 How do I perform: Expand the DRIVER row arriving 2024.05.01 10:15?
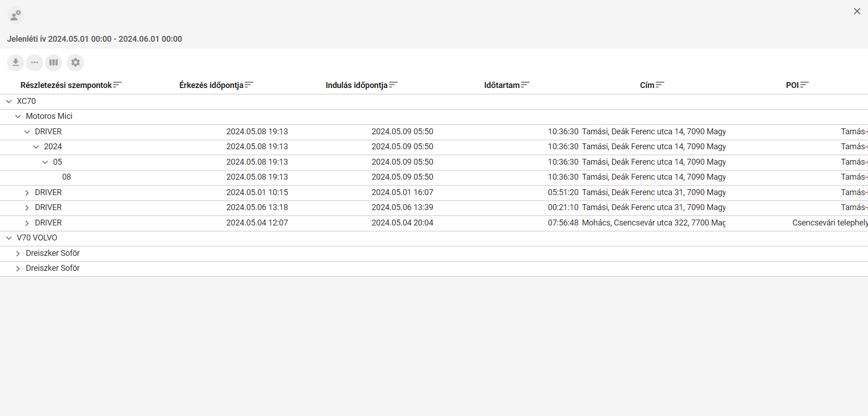pyautogui.click(x=27, y=193)
